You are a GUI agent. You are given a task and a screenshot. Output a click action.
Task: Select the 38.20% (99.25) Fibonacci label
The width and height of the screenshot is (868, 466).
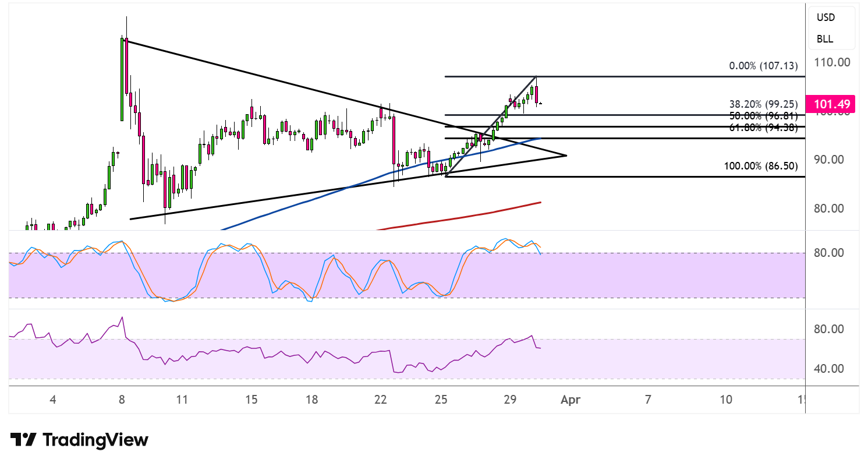763,105
